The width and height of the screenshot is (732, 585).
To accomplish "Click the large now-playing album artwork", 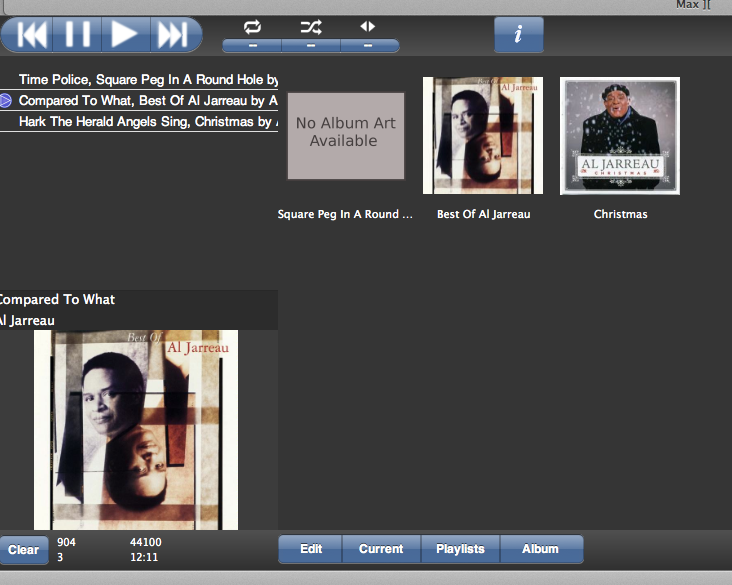I will (136, 430).
